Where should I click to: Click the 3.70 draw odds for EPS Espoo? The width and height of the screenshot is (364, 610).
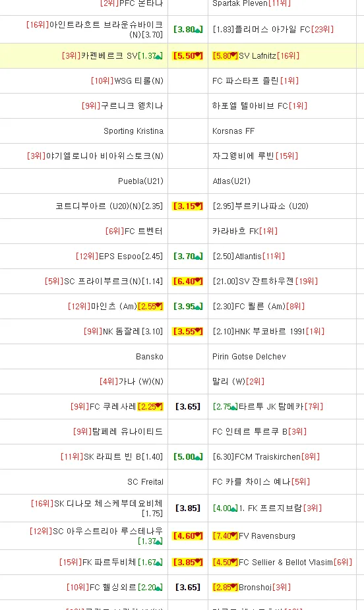[x=188, y=256]
